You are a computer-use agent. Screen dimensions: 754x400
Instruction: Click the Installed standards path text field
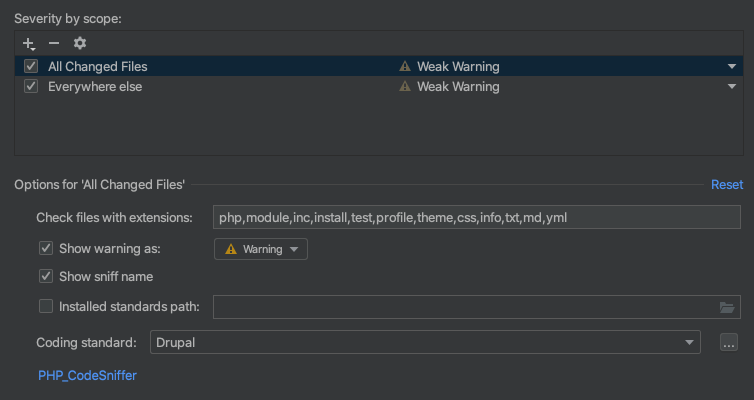(x=464, y=307)
